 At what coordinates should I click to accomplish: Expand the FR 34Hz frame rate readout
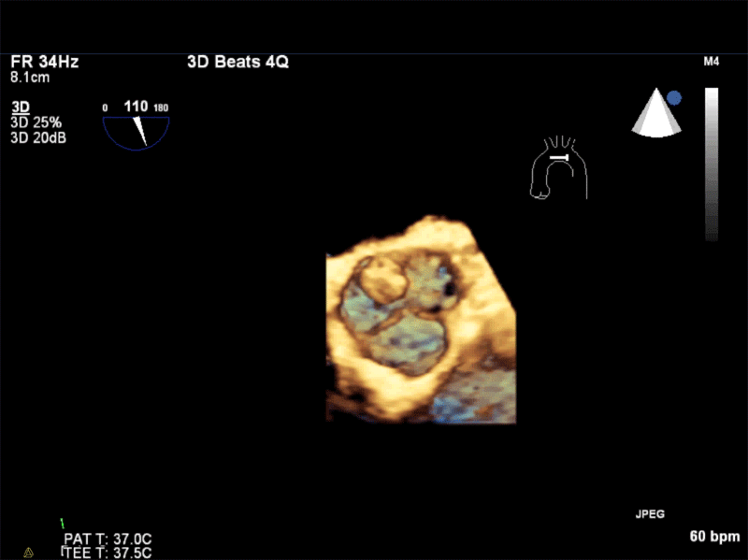(43, 61)
